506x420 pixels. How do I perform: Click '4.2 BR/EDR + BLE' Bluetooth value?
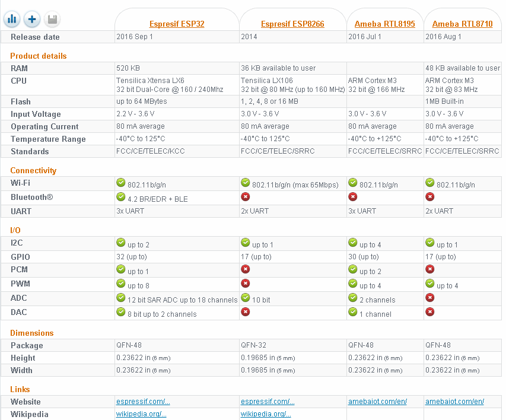coord(157,199)
